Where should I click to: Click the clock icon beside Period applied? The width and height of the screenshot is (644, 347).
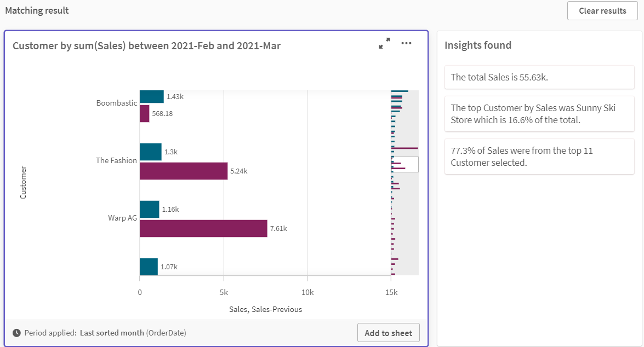(x=16, y=333)
